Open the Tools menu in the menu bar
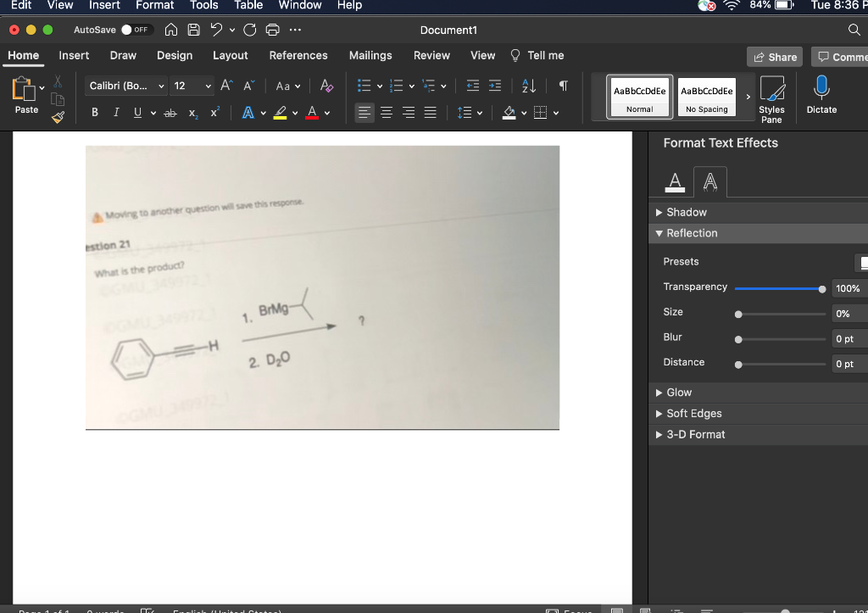This screenshot has height=613, width=868. [203, 6]
